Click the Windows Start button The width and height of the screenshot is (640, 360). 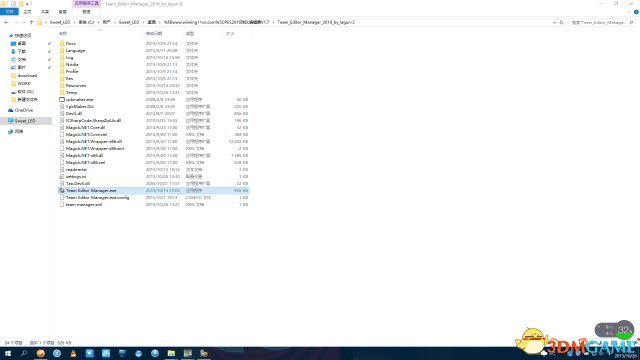coord(8,353)
